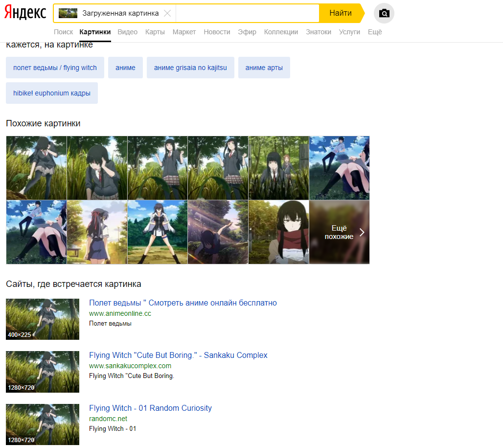
Task: Visit randomc.net URL link
Action: pos(108,419)
